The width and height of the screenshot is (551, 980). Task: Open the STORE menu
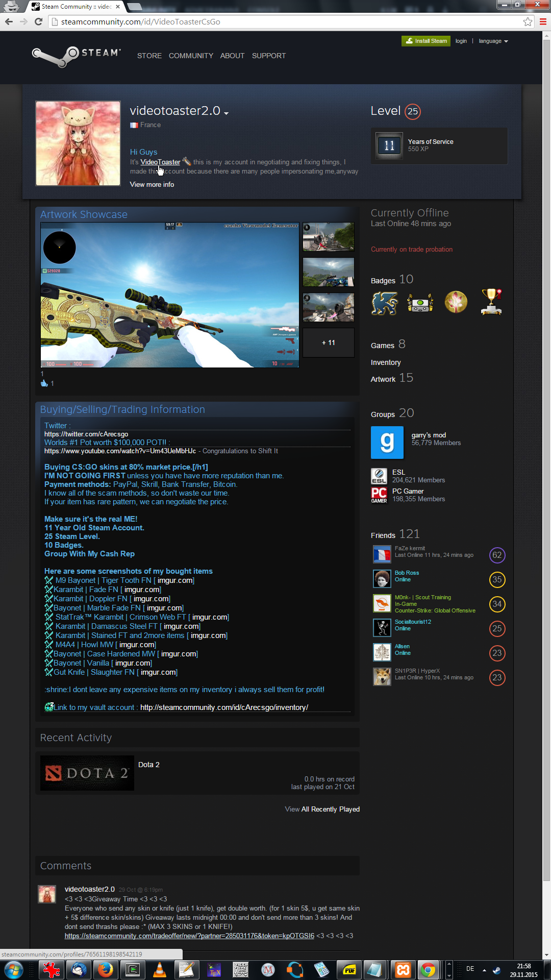pyautogui.click(x=149, y=56)
